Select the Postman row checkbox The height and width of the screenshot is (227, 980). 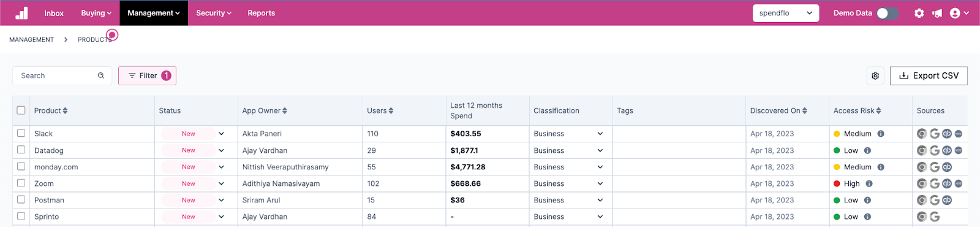21,199
